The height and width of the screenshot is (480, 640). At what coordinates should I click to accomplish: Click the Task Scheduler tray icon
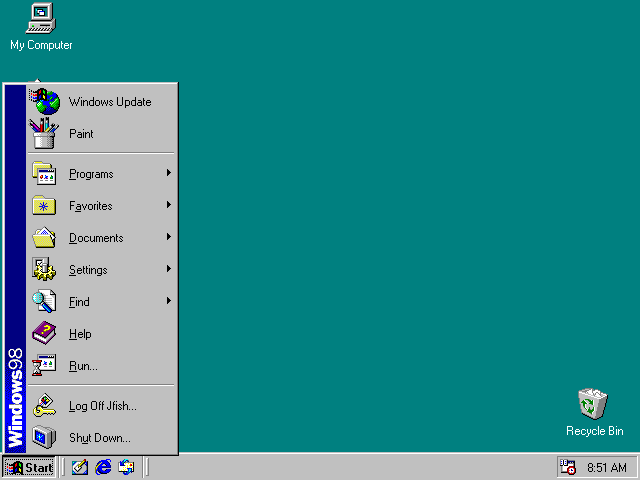(x=568, y=467)
